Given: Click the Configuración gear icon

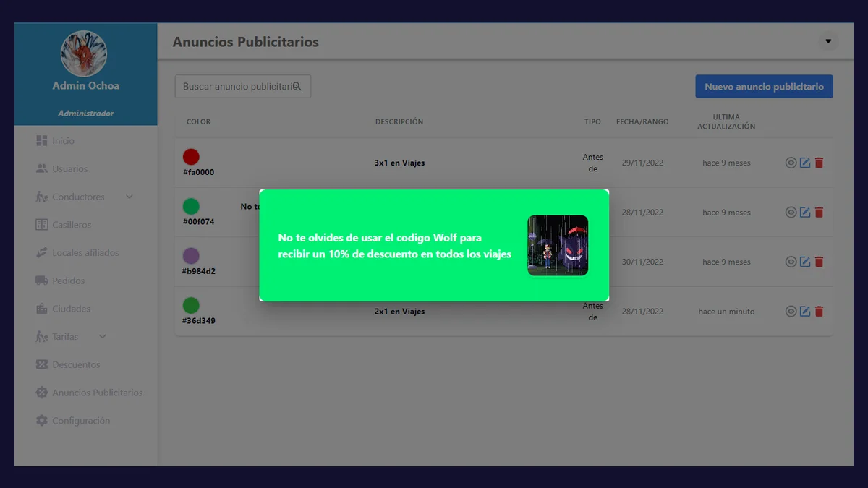Looking at the screenshot, I should tap(42, 421).
